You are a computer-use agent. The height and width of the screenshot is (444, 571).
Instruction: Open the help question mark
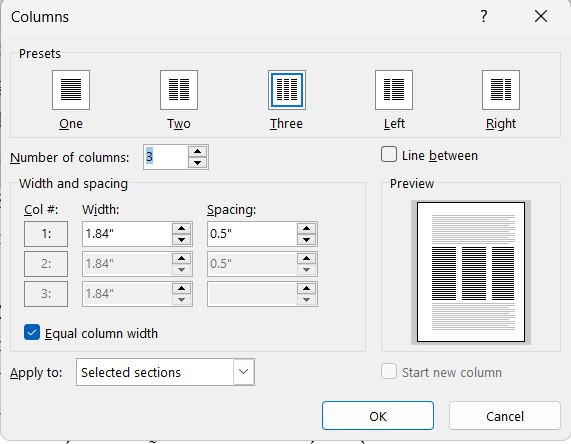tap(484, 16)
